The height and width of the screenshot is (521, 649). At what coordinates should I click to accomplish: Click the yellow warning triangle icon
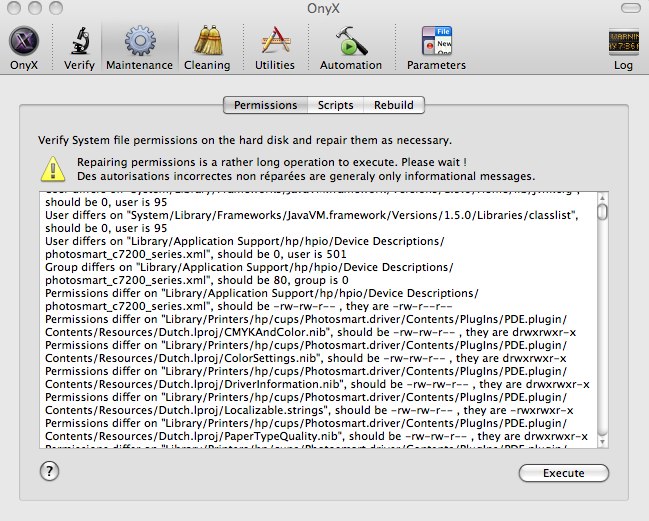[53, 169]
